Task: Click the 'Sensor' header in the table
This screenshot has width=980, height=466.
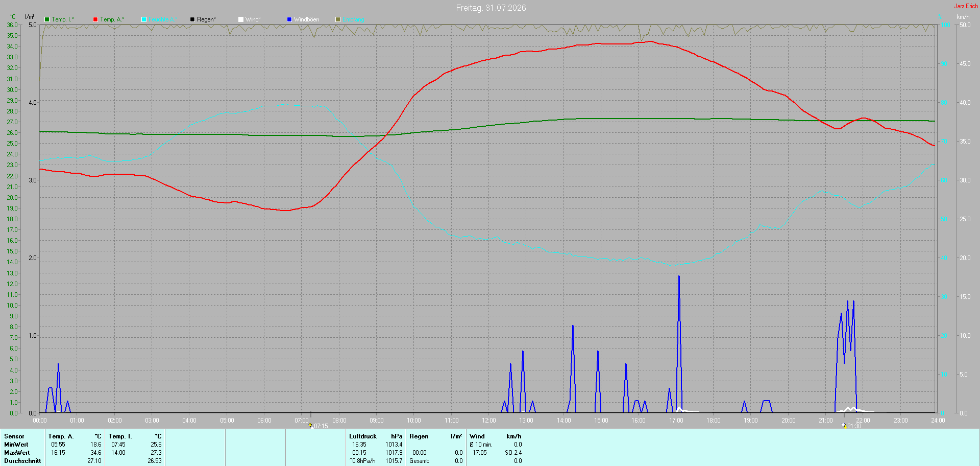Action: click(x=14, y=436)
